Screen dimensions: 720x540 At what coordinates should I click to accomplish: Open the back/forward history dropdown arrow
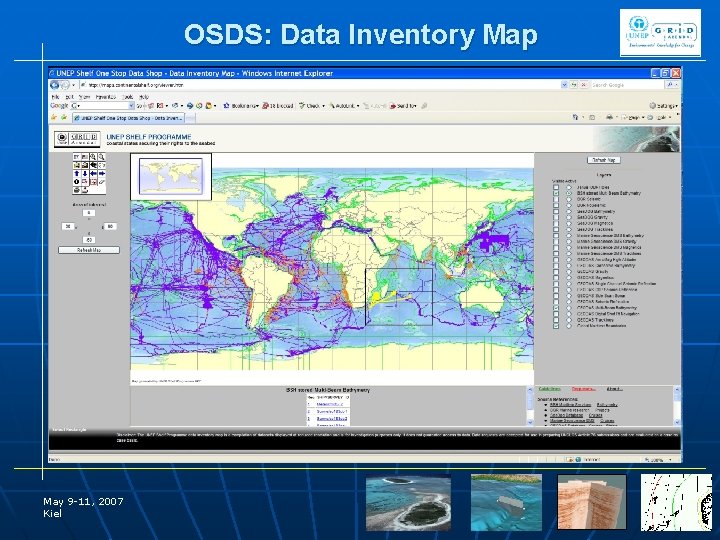73,85
